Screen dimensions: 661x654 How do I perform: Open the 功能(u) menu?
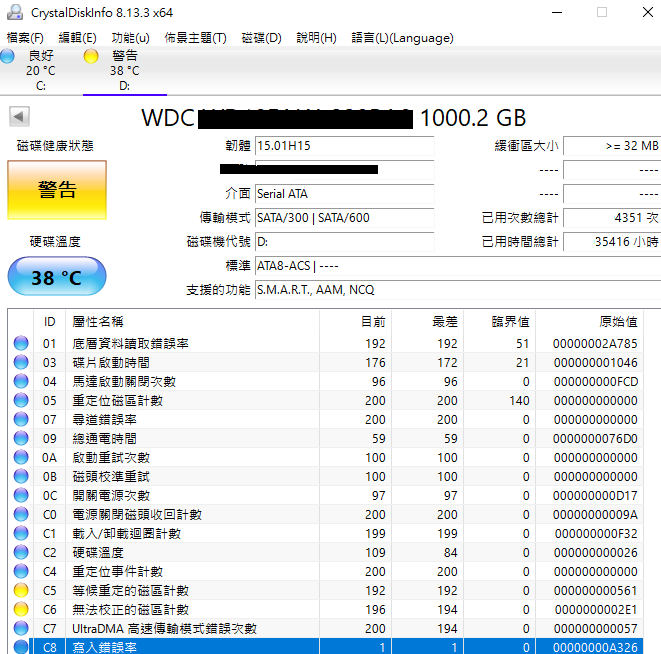(130, 38)
